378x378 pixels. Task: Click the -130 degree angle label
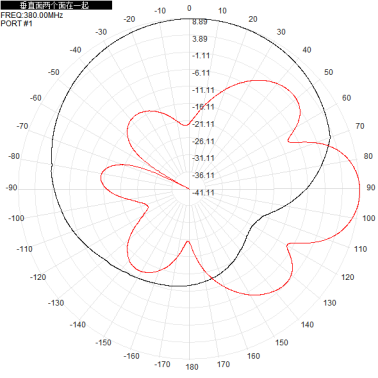coord(56,303)
